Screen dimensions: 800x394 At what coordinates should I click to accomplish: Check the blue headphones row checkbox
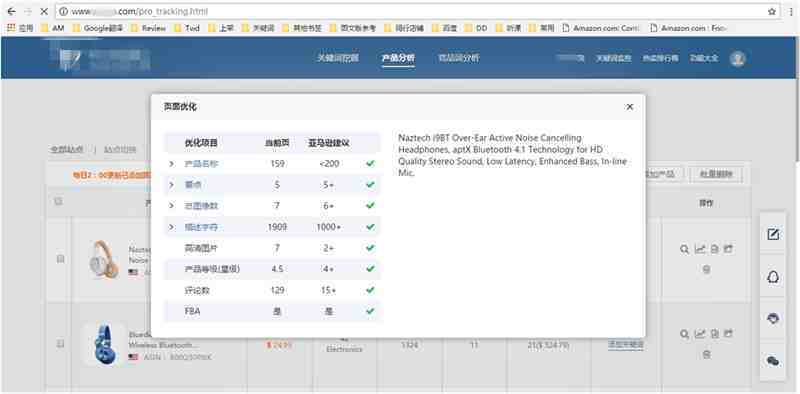[x=60, y=344]
